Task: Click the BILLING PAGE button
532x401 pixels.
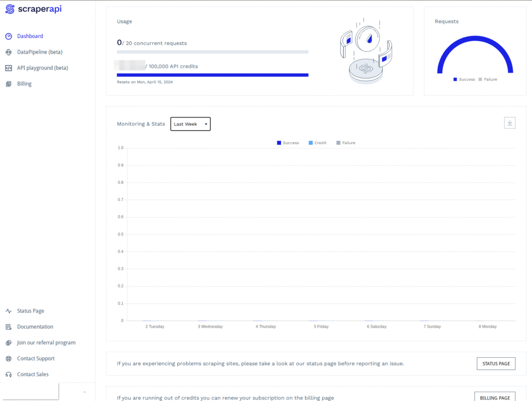Action: pyautogui.click(x=495, y=397)
